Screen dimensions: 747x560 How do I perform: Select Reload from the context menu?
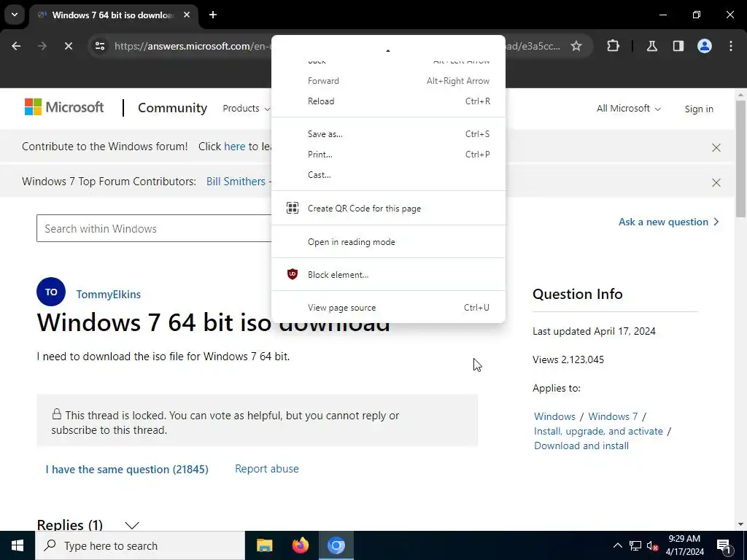pyautogui.click(x=388, y=101)
